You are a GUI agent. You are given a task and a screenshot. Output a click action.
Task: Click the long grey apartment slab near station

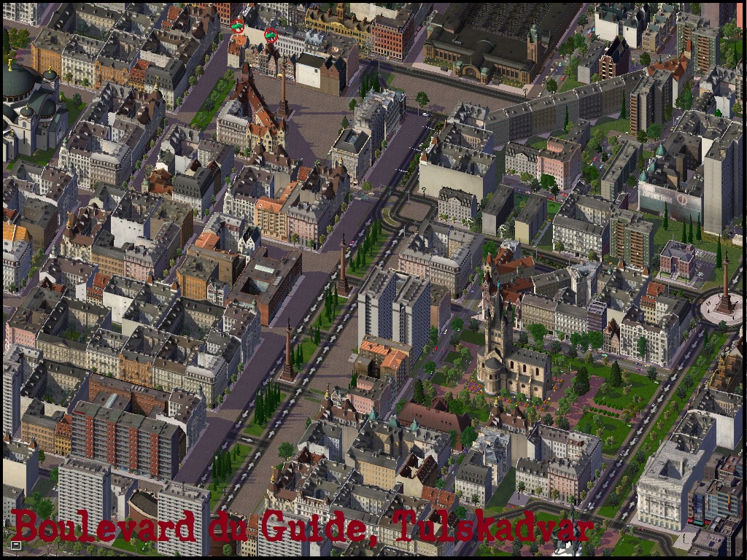pos(554,109)
